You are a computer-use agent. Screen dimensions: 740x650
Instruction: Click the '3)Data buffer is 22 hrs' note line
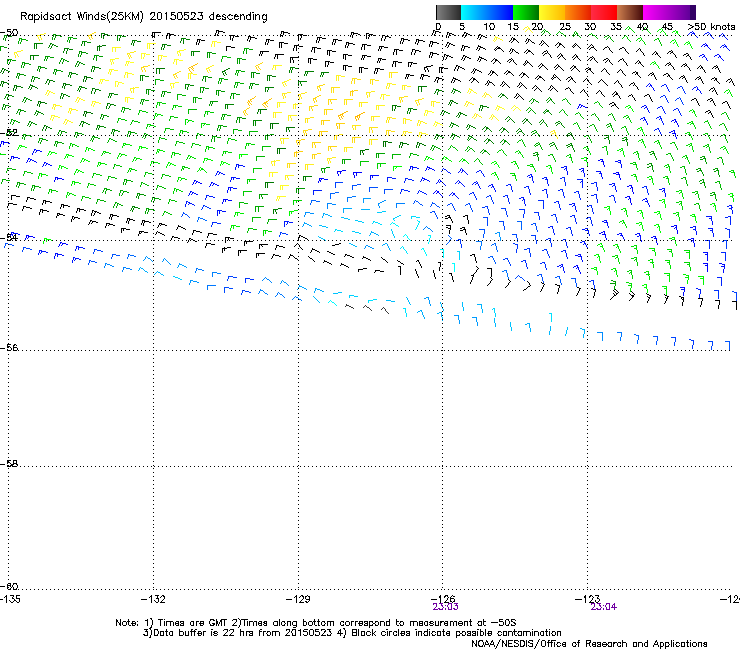352,633
